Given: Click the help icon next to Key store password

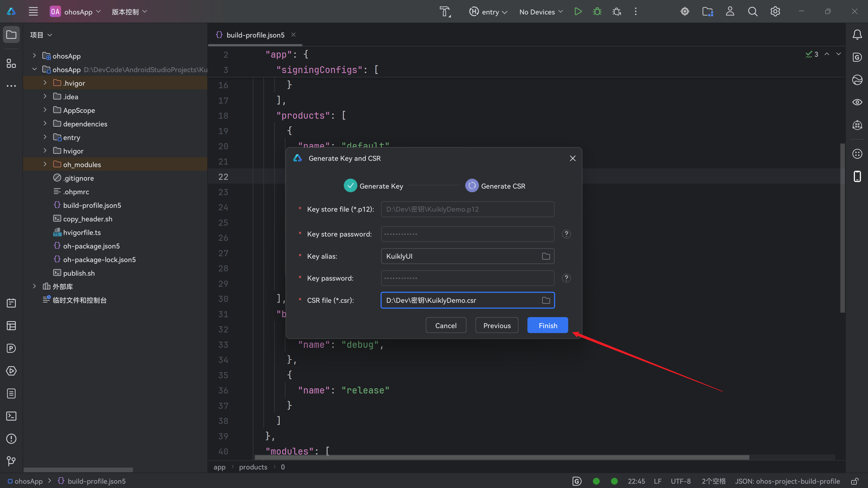Looking at the screenshot, I should click(566, 234).
